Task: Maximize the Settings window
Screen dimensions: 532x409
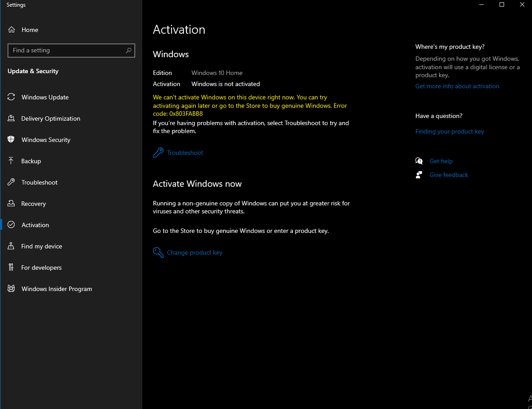Action: pos(502,5)
